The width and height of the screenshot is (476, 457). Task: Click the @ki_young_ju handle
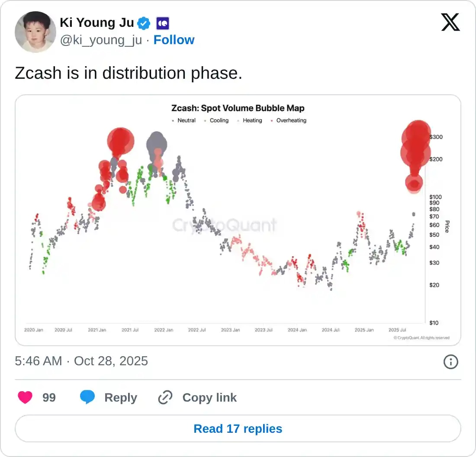click(x=100, y=40)
